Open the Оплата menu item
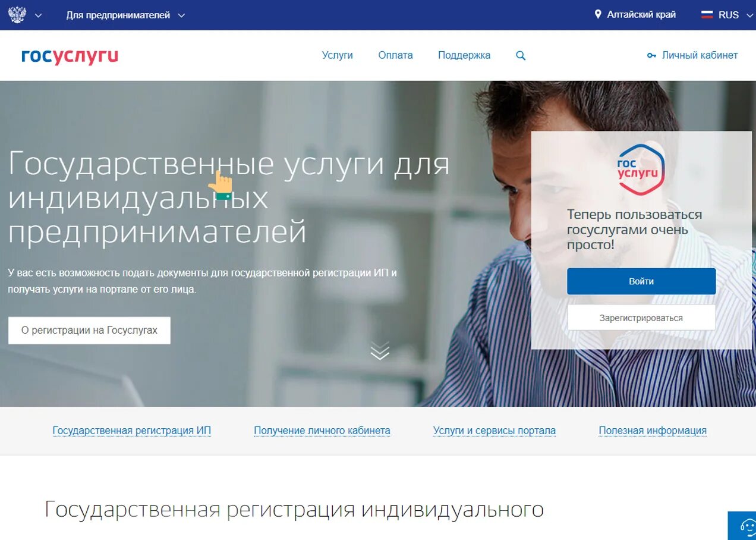Screen dimensions: 756x540 coord(395,55)
